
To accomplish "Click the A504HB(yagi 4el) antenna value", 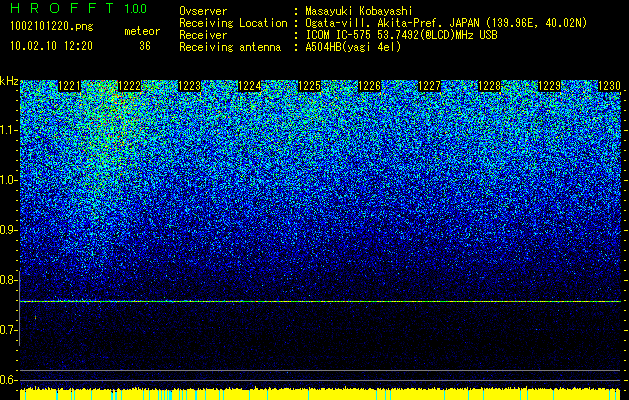I will pyautogui.click(x=353, y=47).
